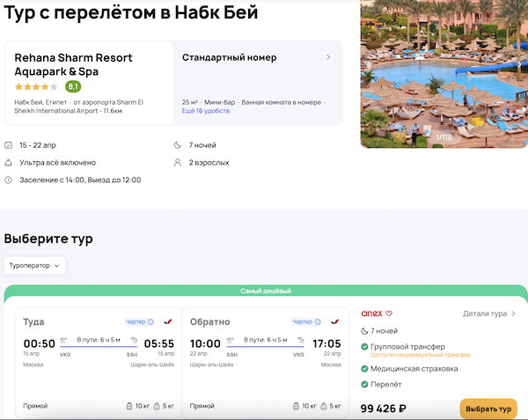
Task: Click the person icon beside 2 взрослых
Action: [180, 162]
